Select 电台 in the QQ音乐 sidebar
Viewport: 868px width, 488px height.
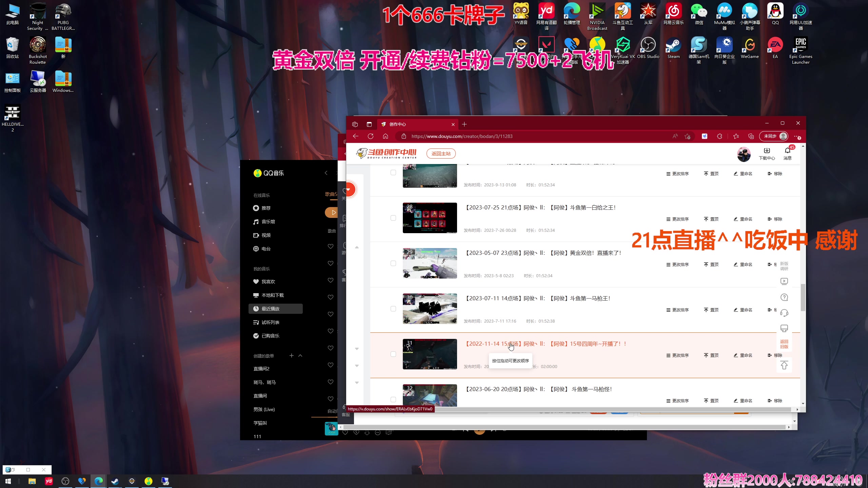point(265,248)
